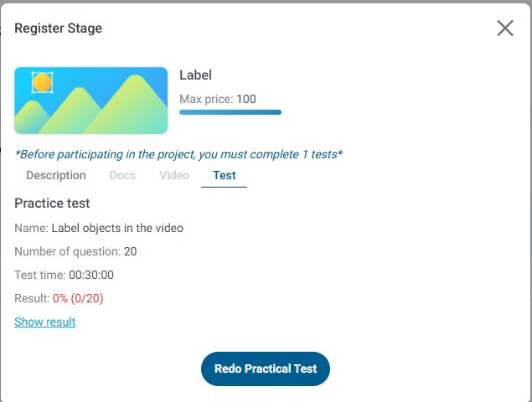Switch to the Docs tab
This screenshot has height=402, width=532.
pos(122,176)
